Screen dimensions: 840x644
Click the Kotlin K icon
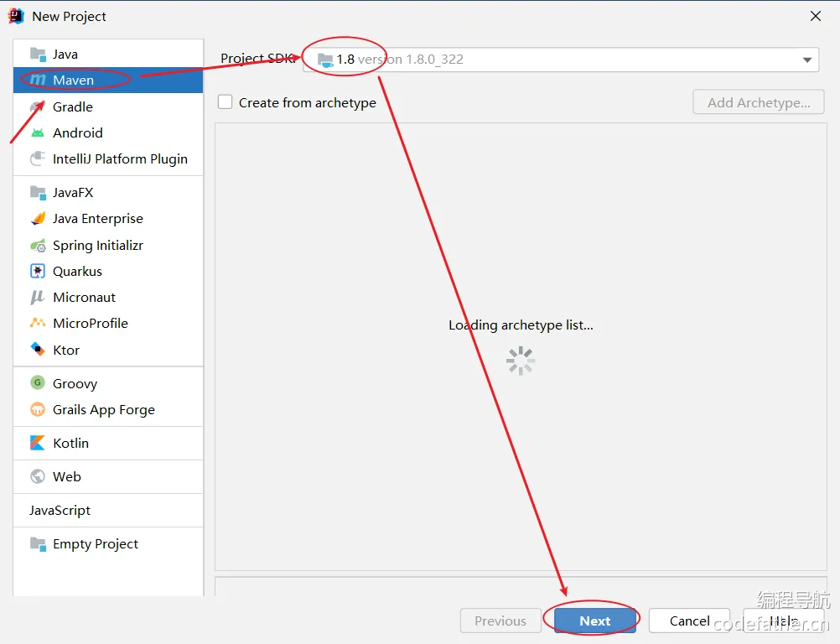coord(38,443)
